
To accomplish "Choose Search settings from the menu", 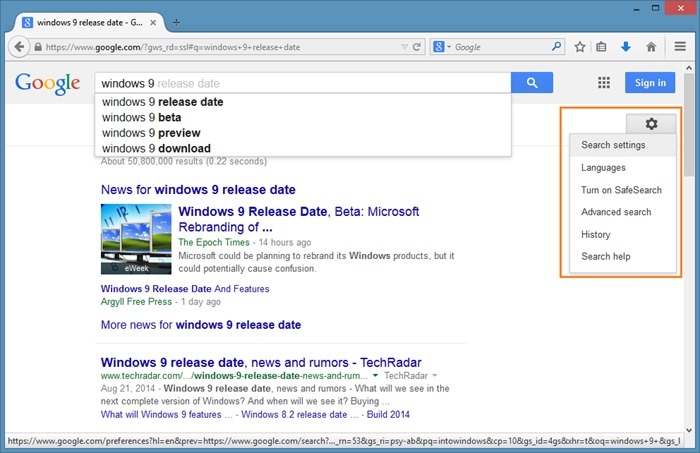I will point(623,145).
